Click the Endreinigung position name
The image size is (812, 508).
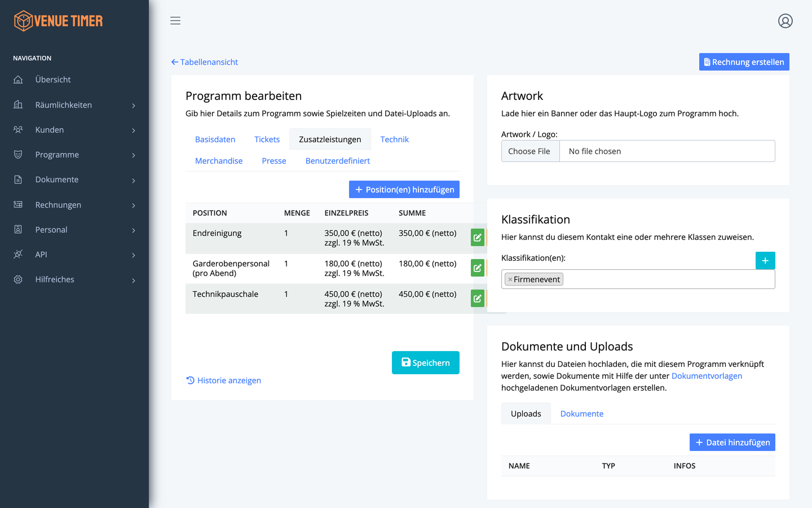coord(217,233)
